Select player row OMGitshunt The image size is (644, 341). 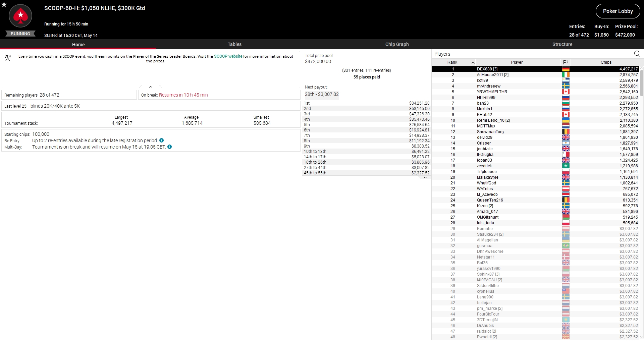point(536,217)
